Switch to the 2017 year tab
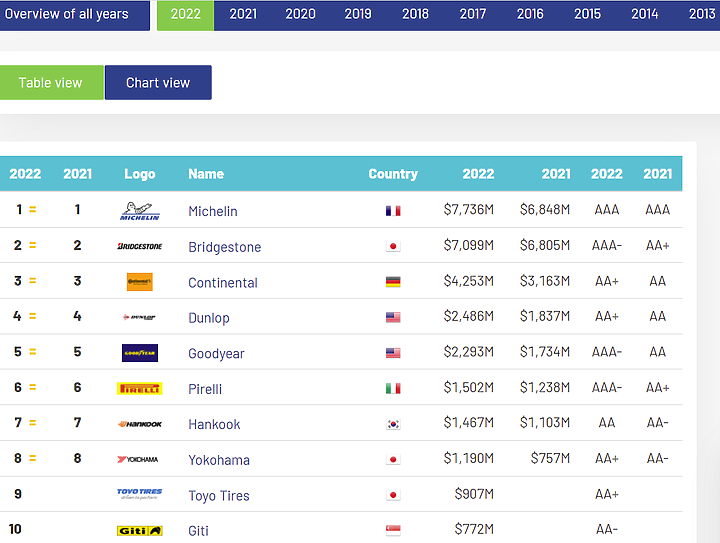The image size is (720, 543). pos(473,14)
